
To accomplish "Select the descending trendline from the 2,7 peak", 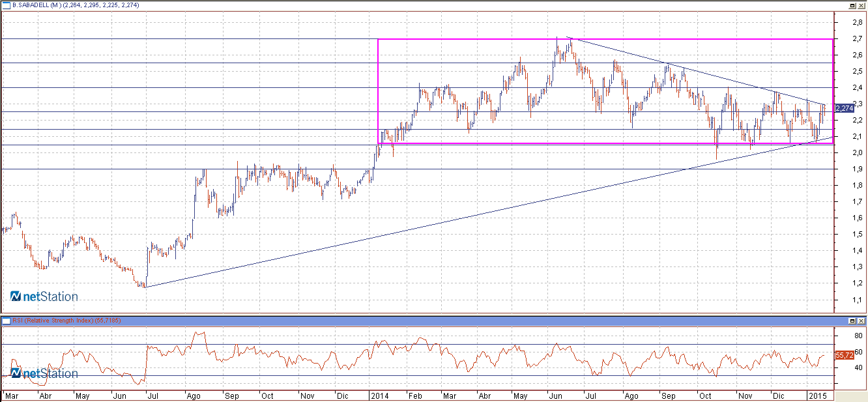I will (x=697, y=71).
